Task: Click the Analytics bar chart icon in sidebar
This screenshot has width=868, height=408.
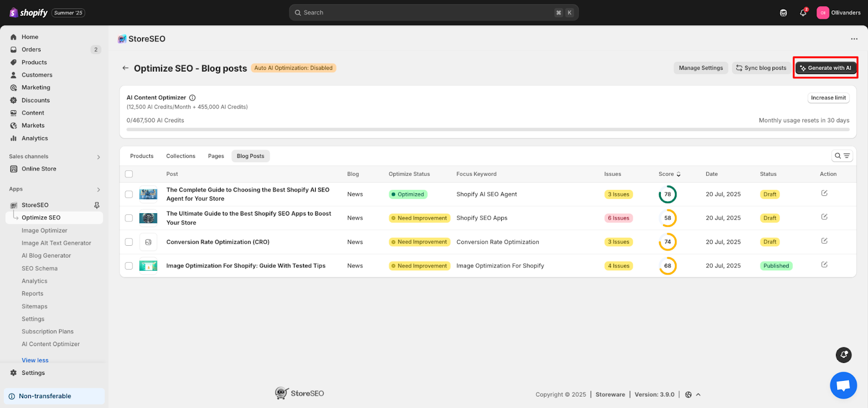Action: pyautogui.click(x=14, y=138)
